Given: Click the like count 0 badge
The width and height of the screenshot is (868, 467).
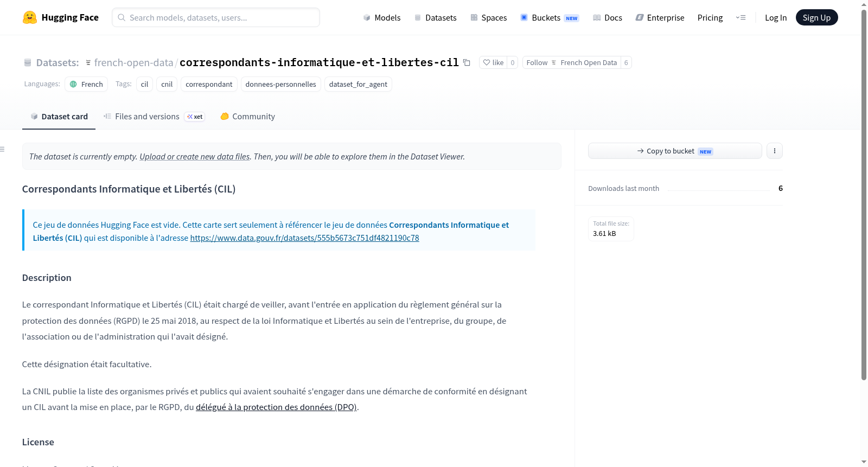Looking at the screenshot, I should (x=513, y=62).
